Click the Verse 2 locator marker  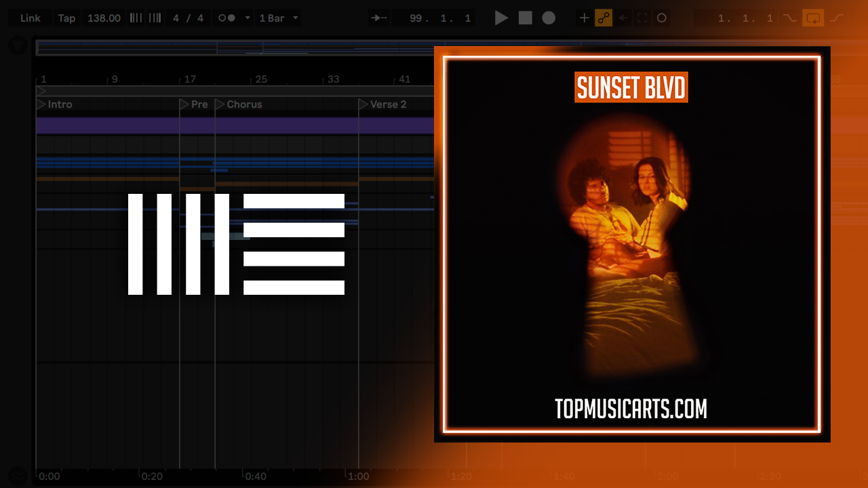(x=363, y=104)
